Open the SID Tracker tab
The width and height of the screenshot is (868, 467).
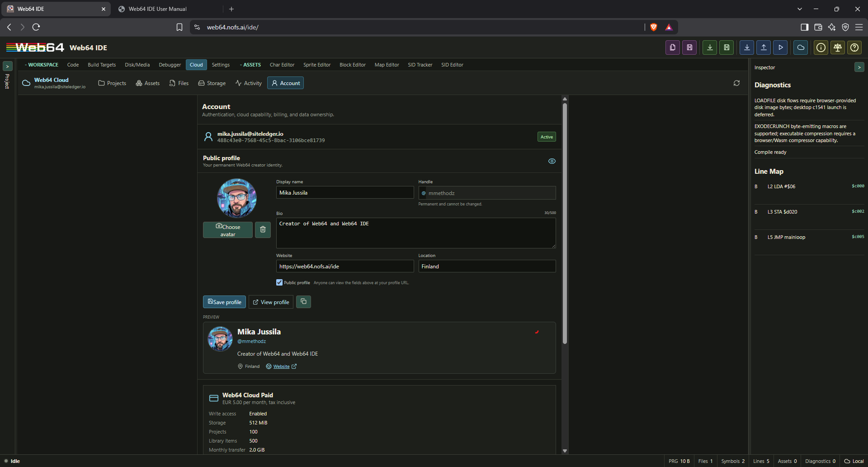[x=420, y=65]
